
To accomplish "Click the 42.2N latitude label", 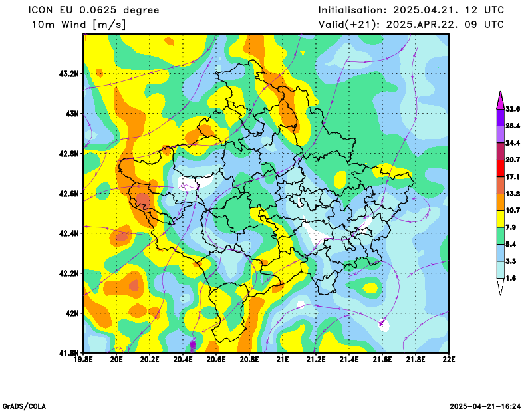I will click(x=69, y=273).
